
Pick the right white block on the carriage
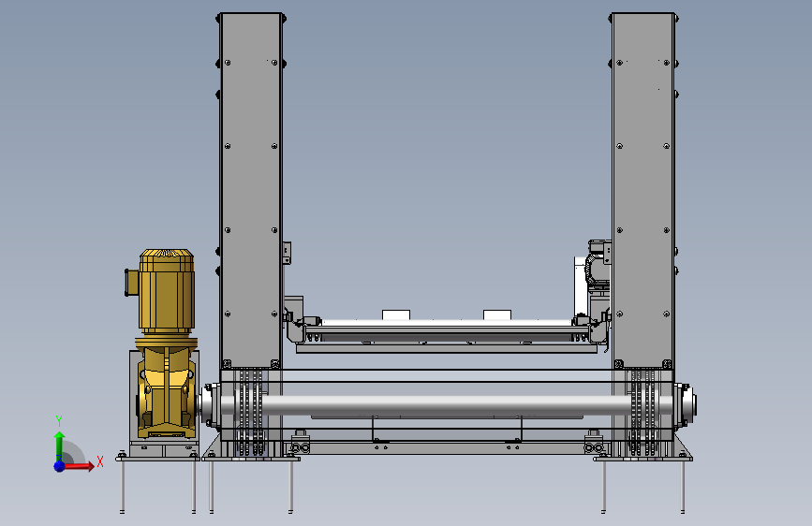[497, 314]
